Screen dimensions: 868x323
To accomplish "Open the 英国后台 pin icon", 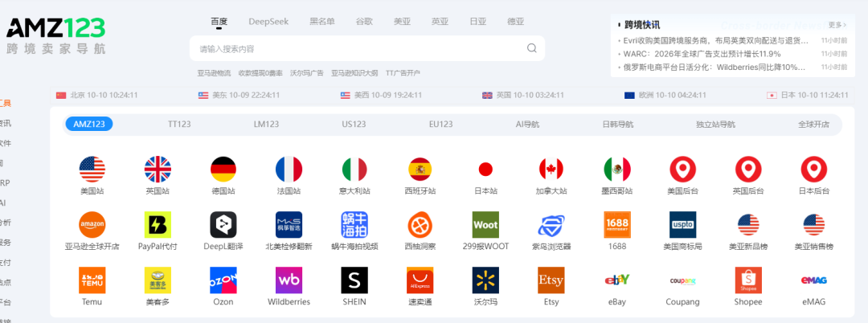I will coord(748,170).
